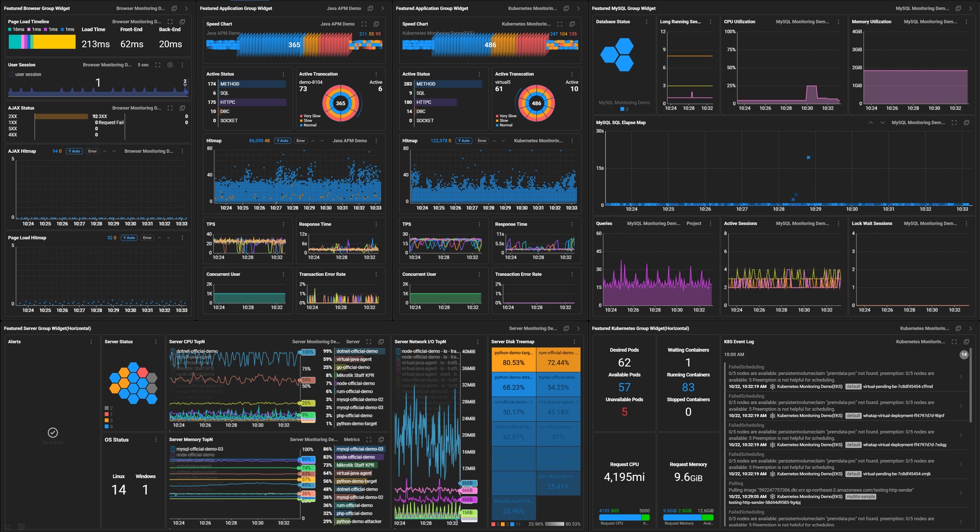This screenshot has width=980, height=532.
Task: Open Java APM Concurrent User widget menu
Action: coord(283,274)
